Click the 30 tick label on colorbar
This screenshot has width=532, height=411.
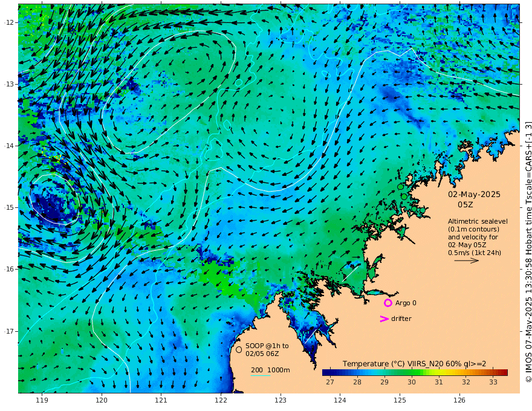pyautogui.click(x=412, y=382)
